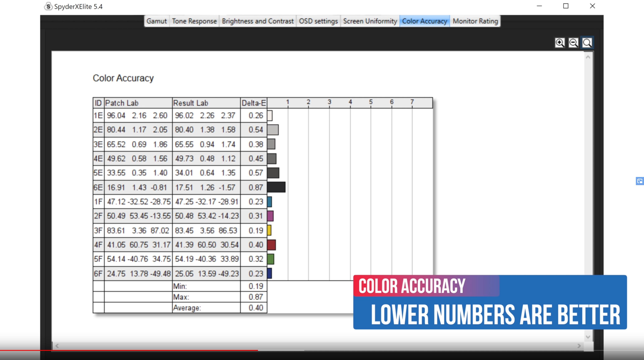Click the horizontal scrollbar left arrow
The width and height of the screenshot is (644, 360).
(x=57, y=346)
